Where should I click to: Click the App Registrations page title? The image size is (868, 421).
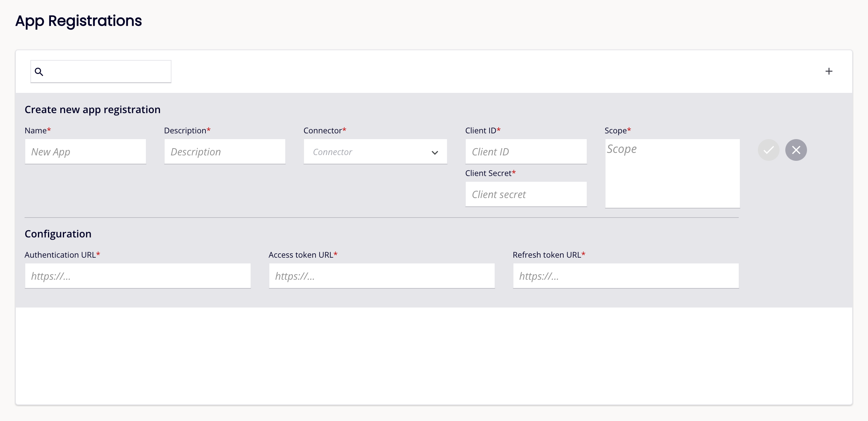[x=78, y=21]
